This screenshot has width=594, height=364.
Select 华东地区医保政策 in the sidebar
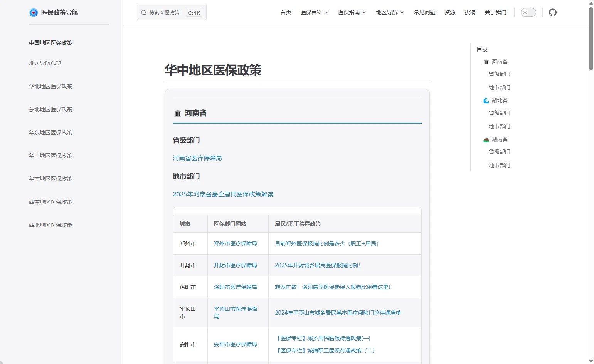tap(50, 133)
